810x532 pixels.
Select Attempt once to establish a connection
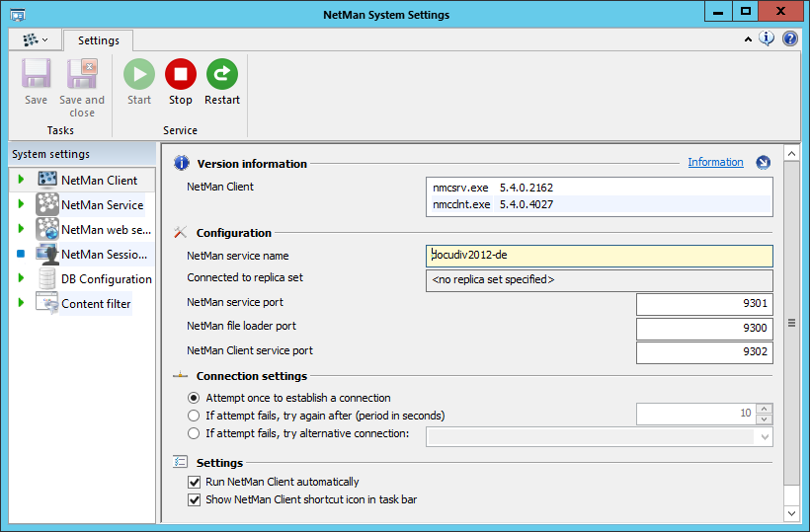click(x=194, y=398)
